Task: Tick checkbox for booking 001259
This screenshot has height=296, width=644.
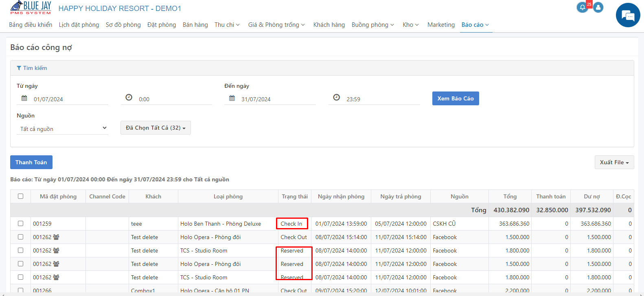Action: point(20,224)
